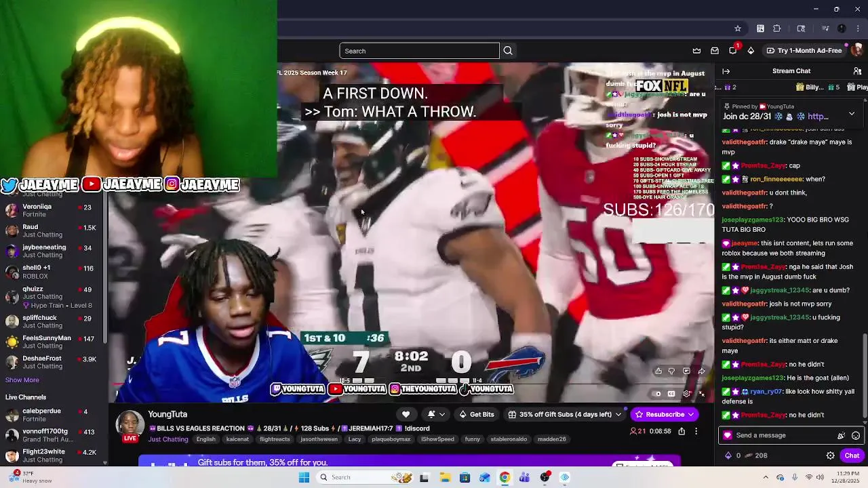Show hidden system tray icons chevron
868x488 pixels.
coord(766,477)
